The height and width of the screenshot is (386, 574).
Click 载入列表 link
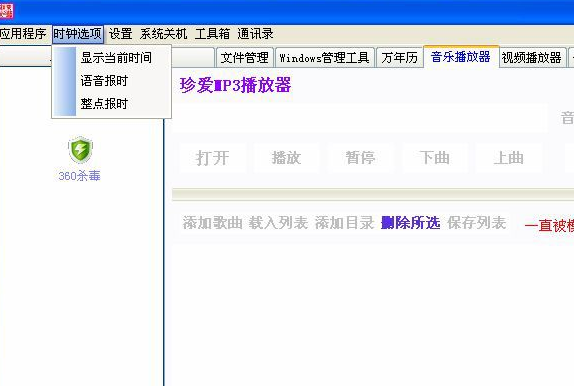tap(278, 223)
